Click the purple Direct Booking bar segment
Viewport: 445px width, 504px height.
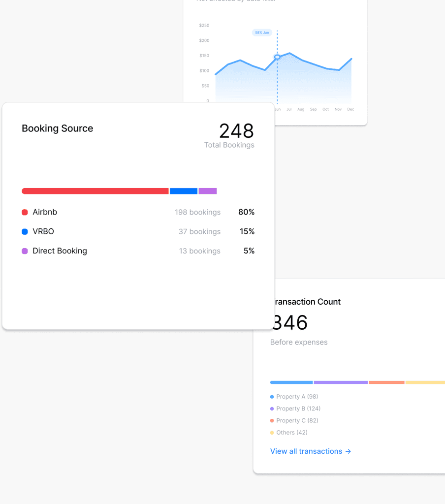pos(208,191)
